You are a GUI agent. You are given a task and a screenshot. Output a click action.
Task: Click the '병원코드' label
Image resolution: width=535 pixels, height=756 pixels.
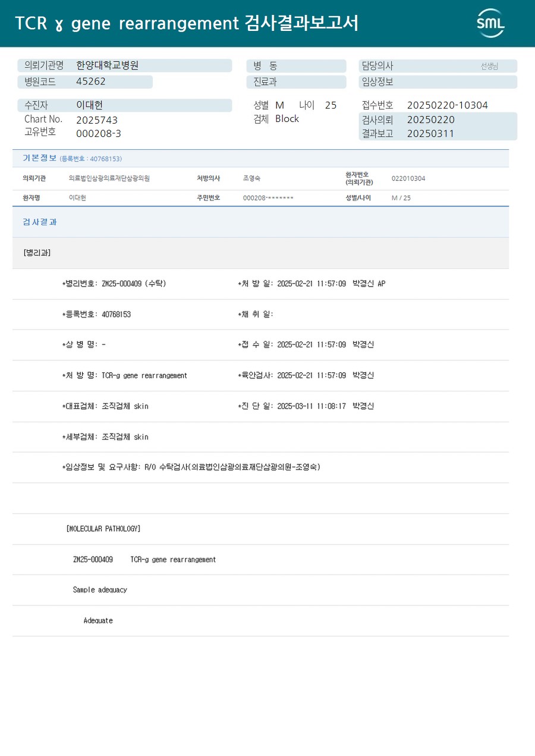pos(40,81)
